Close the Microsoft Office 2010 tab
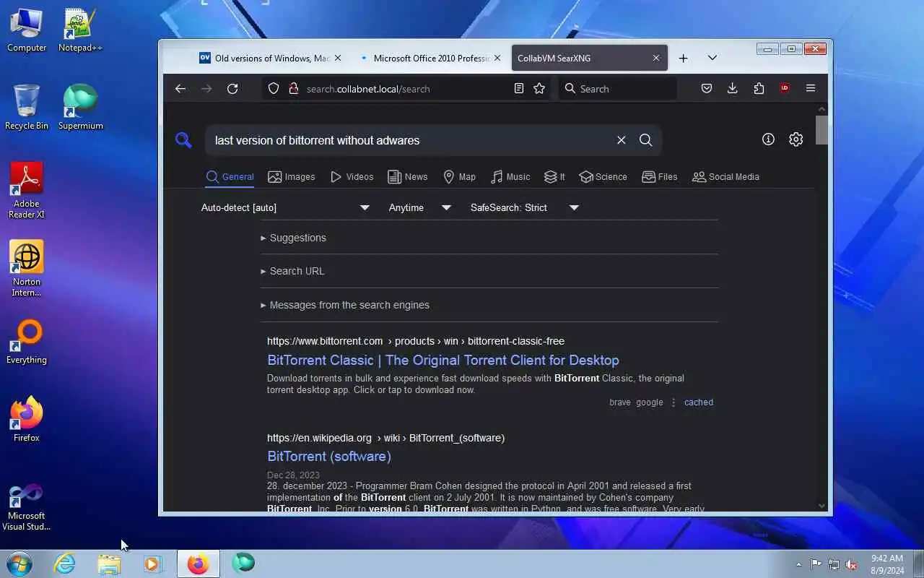The image size is (924, 578). click(x=497, y=58)
